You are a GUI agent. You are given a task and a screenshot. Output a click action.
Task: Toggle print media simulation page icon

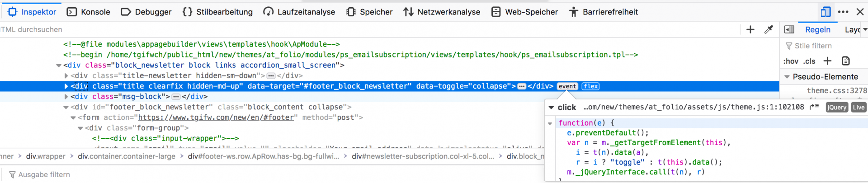(846, 61)
